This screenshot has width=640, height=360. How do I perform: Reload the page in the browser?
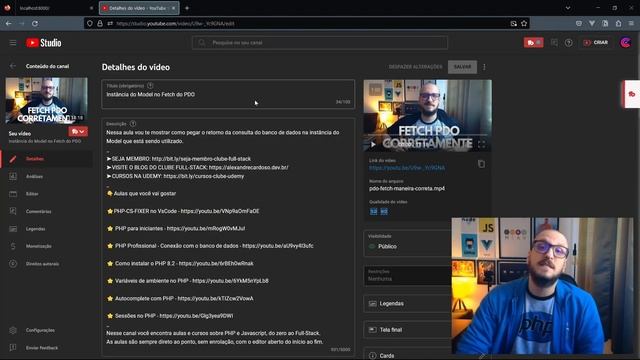point(35,24)
